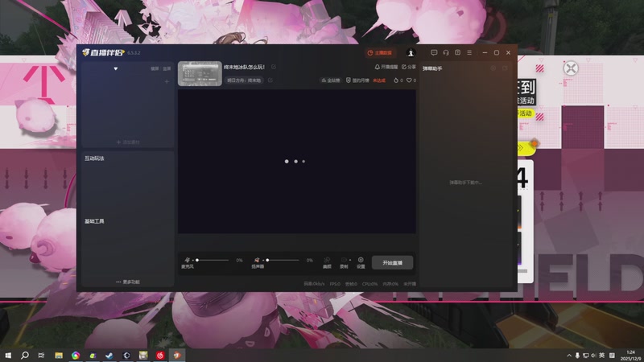Switch to landscape (横屏) mode
This screenshot has width=644, height=362.
(155, 69)
